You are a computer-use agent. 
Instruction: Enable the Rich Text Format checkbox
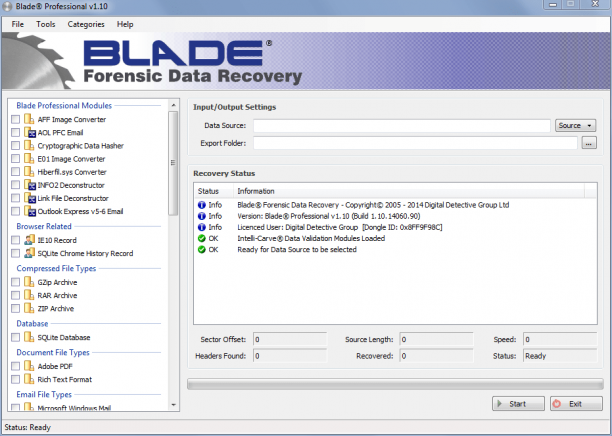click(x=15, y=379)
